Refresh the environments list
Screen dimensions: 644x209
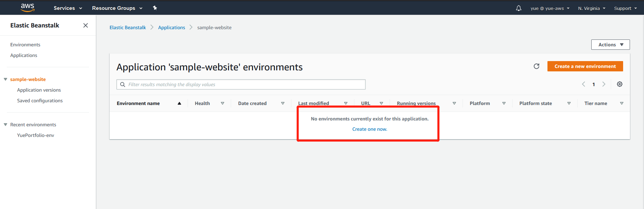(x=536, y=66)
